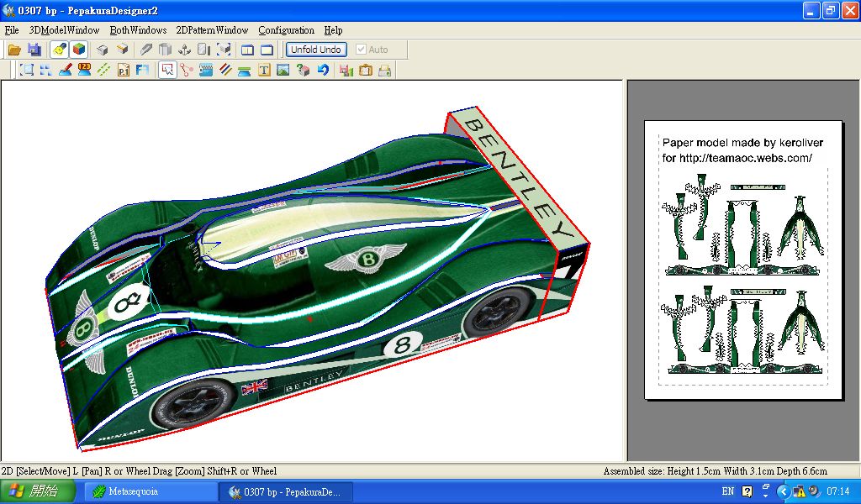The height and width of the screenshot is (504, 861).
Task: Select the Join/Disjoin faces tool
Action: point(187,71)
